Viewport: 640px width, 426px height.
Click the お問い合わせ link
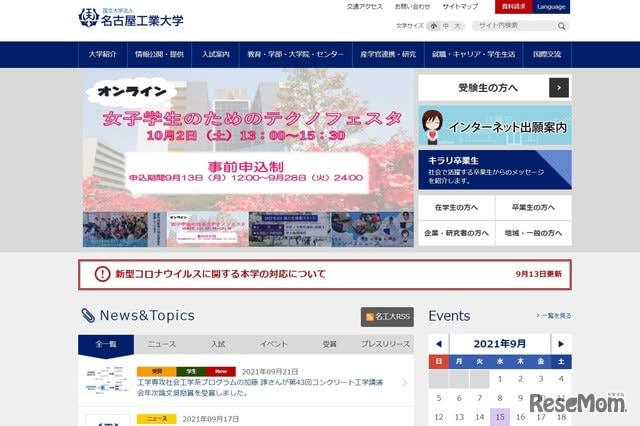412,7
